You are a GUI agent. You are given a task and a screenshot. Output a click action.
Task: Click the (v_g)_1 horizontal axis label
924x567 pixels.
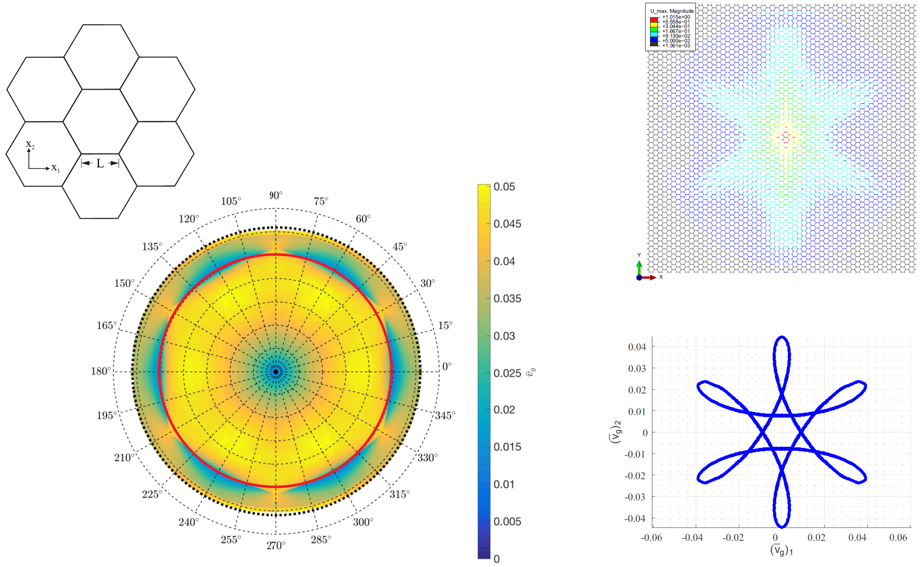(x=781, y=550)
